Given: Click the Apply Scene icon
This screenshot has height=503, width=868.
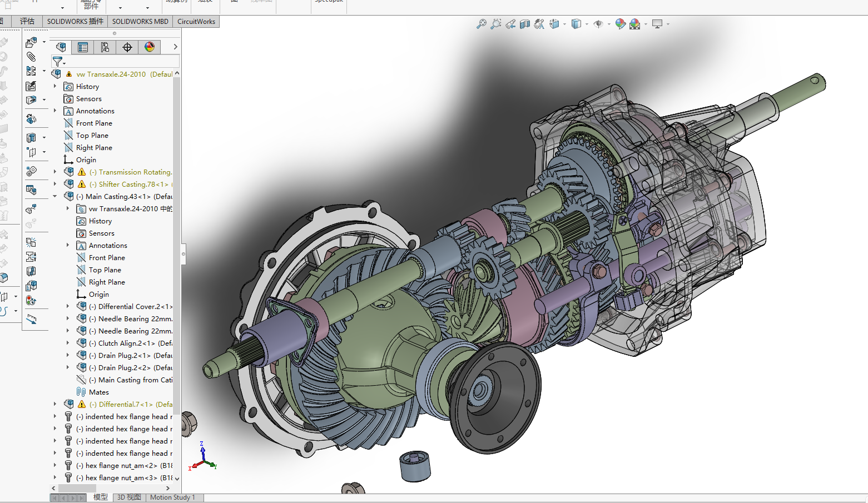Looking at the screenshot, I should [x=634, y=24].
